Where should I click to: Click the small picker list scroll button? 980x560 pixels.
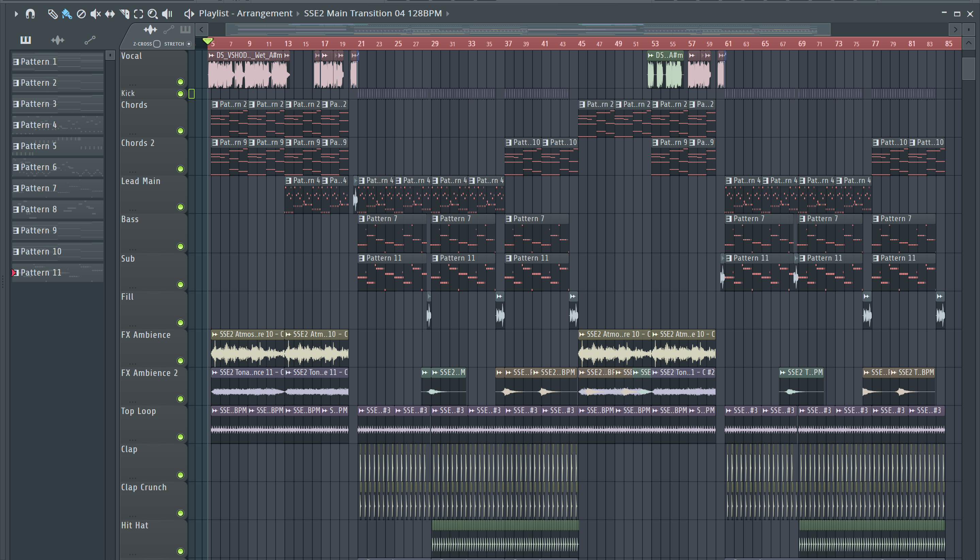pos(110,55)
